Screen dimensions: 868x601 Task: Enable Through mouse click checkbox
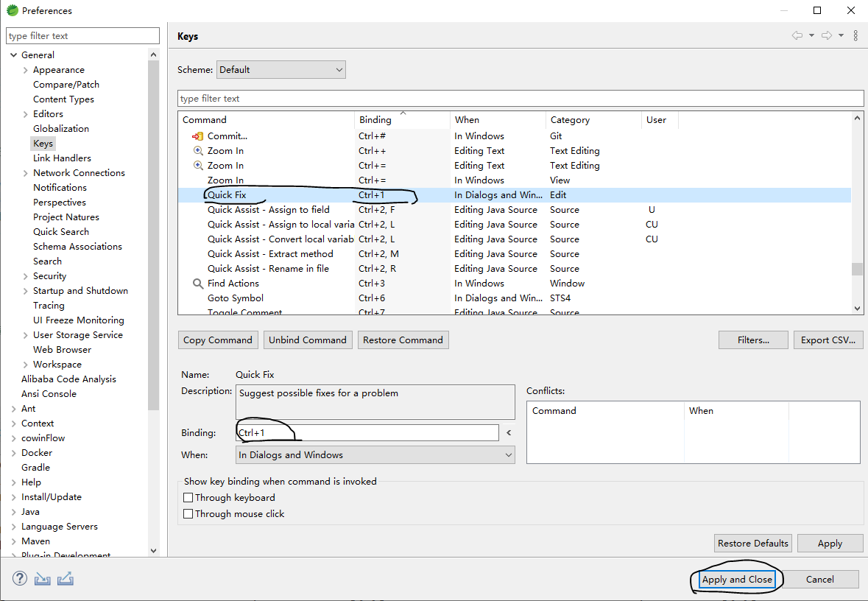(188, 513)
